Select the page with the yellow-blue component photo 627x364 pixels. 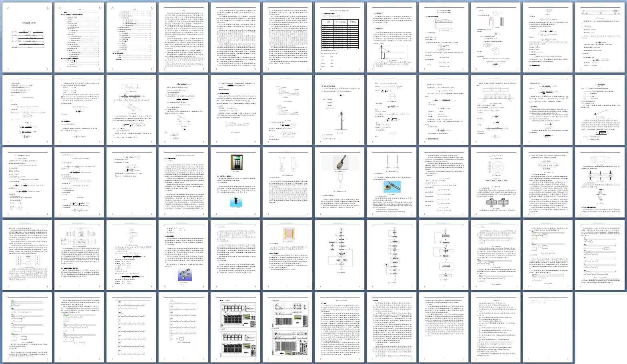[392, 183]
